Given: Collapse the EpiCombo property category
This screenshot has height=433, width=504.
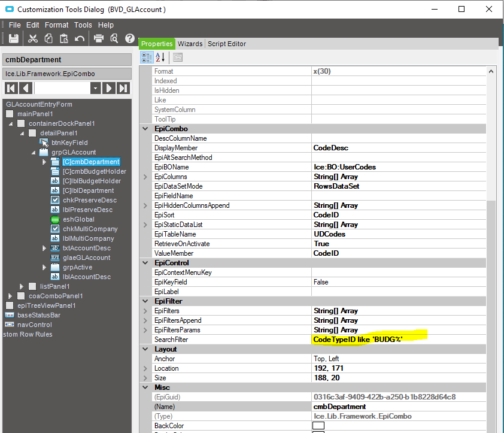Looking at the screenshot, I should (145, 129).
